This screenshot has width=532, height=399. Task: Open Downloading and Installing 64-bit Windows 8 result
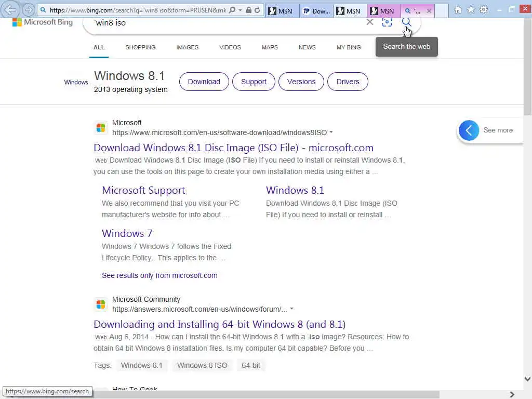[220, 324]
